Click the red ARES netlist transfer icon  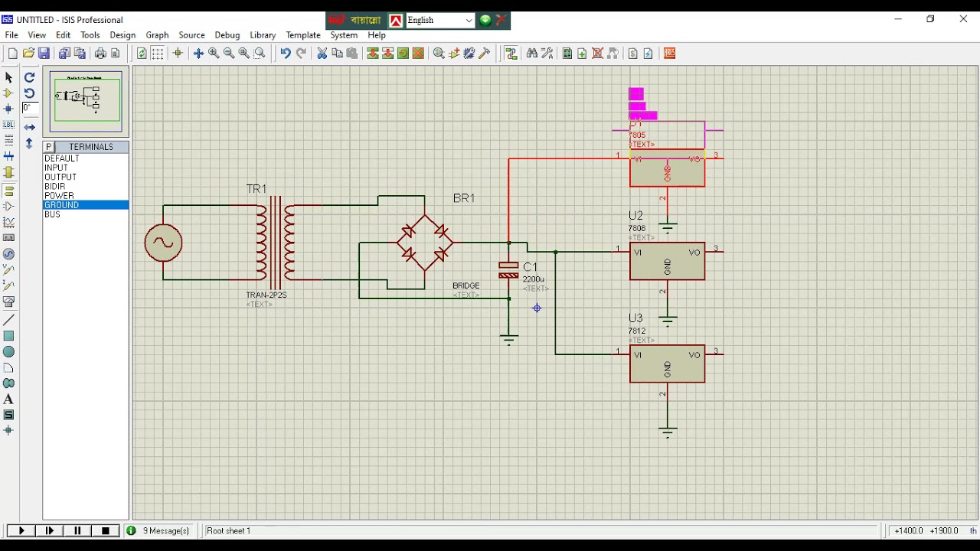(x=669, y=54)
